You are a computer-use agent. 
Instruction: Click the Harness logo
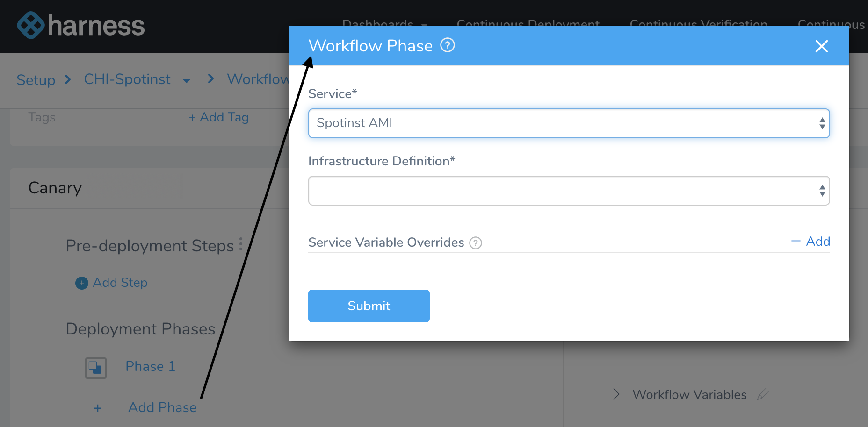(81, 25)
